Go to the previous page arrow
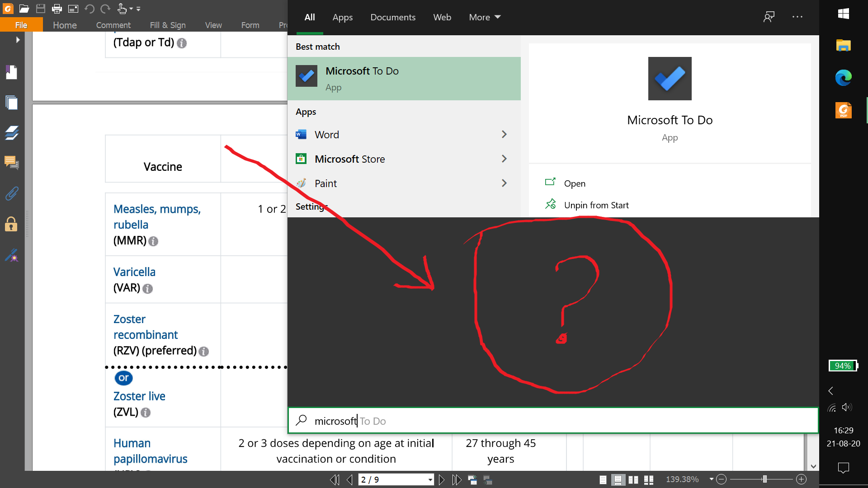The image size is (868, 488). pos(349,480)
